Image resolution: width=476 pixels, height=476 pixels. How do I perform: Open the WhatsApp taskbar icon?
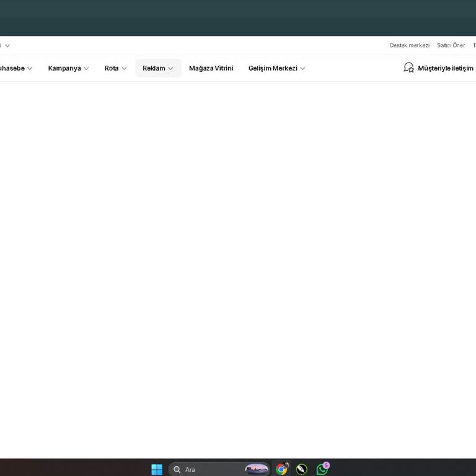coord(322,469)
